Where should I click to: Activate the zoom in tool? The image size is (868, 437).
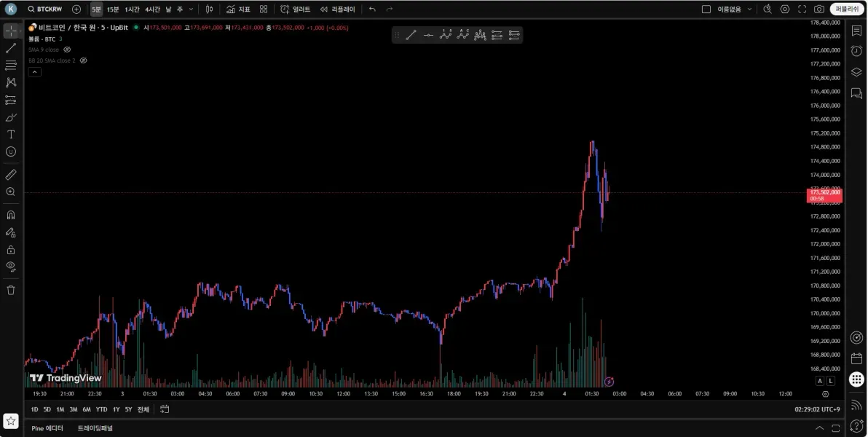pos(10,192)
